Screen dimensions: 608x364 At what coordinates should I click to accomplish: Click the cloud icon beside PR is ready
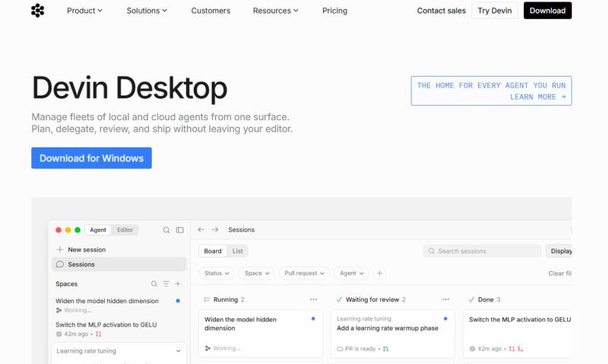tap(340, 349)
